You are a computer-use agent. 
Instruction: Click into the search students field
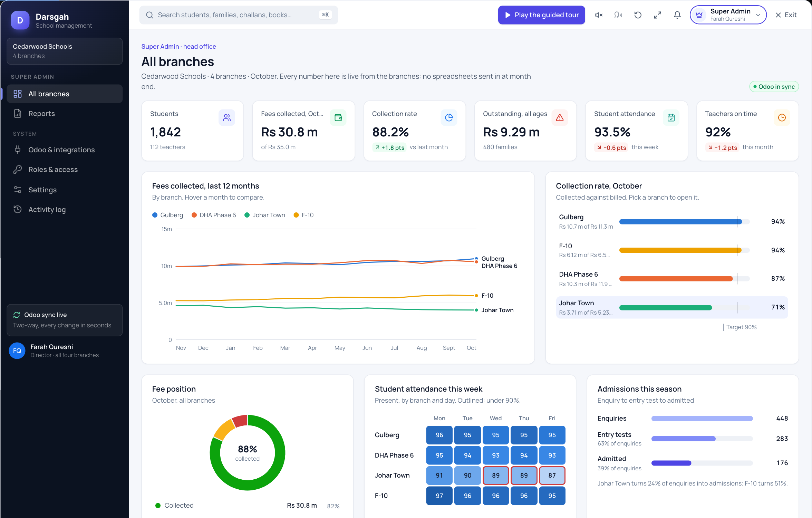point(239,15)
